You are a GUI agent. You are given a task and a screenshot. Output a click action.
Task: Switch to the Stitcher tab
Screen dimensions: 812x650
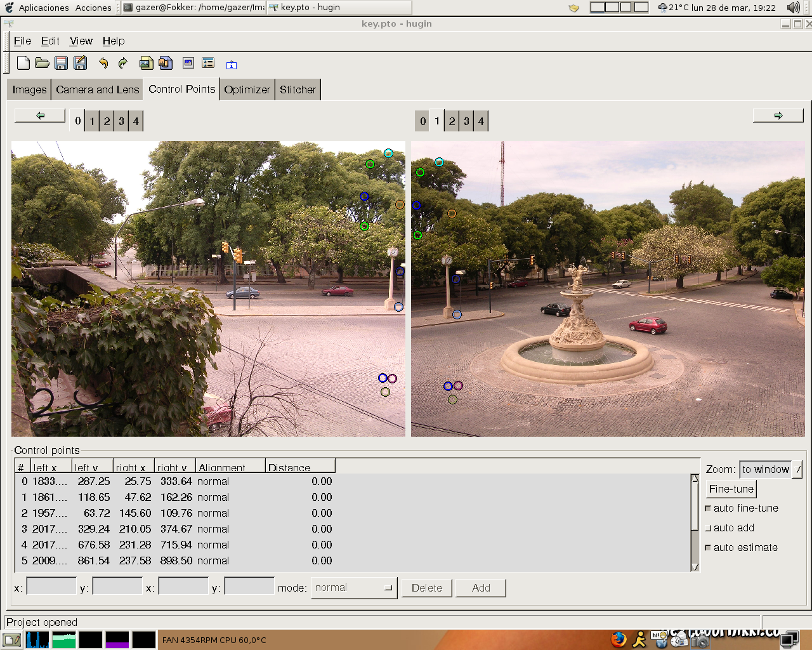(298, 90)
